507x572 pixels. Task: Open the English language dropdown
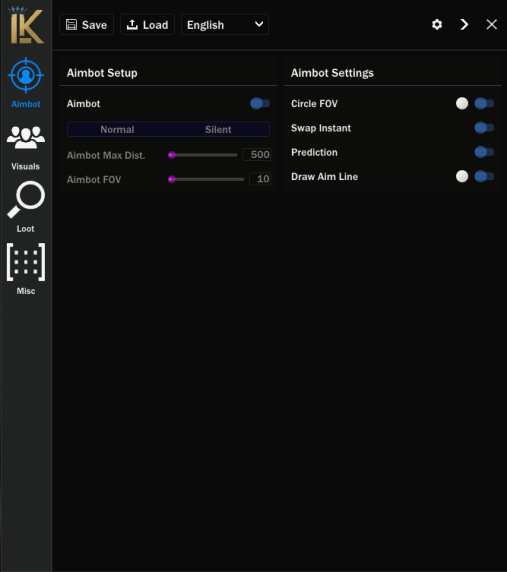click(x=225, y=24)
